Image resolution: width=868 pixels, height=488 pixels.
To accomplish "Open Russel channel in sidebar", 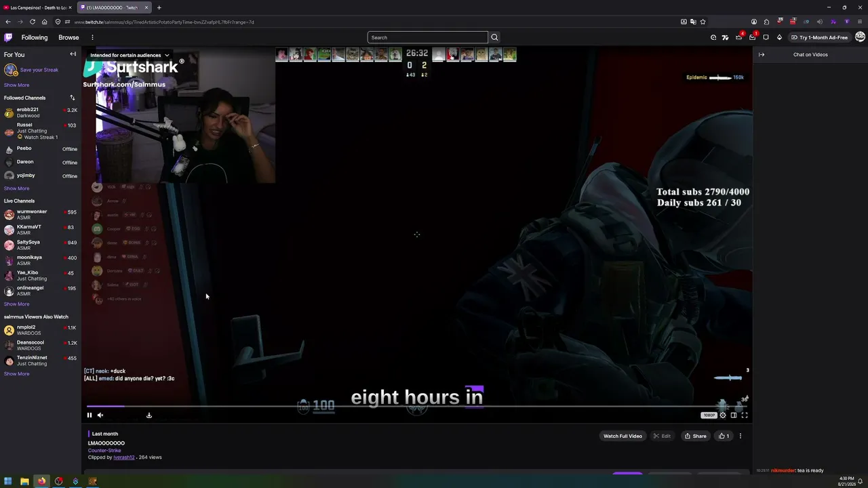I will point(41,131).
